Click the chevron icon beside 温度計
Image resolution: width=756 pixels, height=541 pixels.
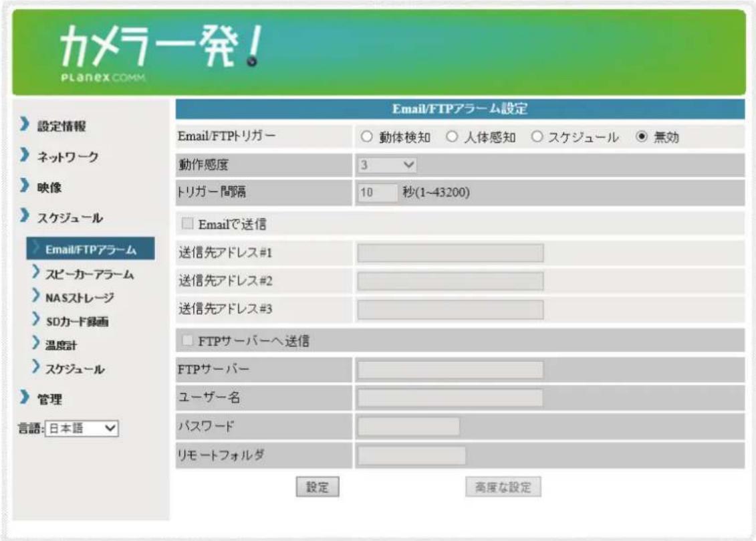35,343
